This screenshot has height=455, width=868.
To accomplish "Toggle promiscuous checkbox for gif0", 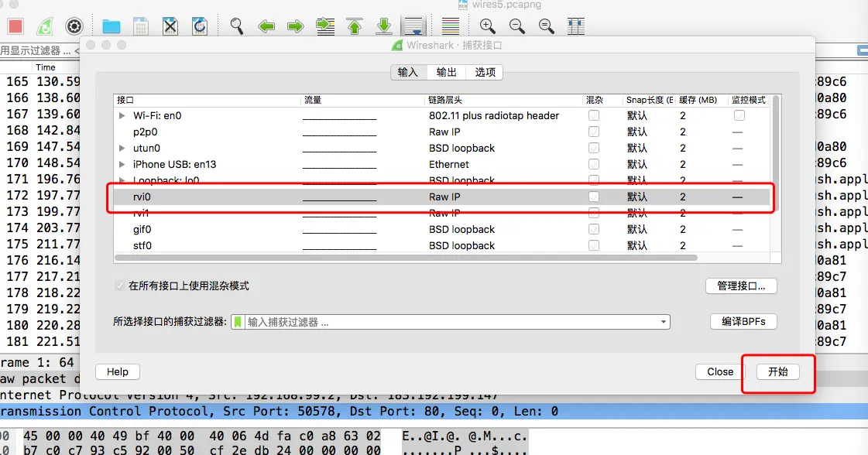I will pos(593,229).
